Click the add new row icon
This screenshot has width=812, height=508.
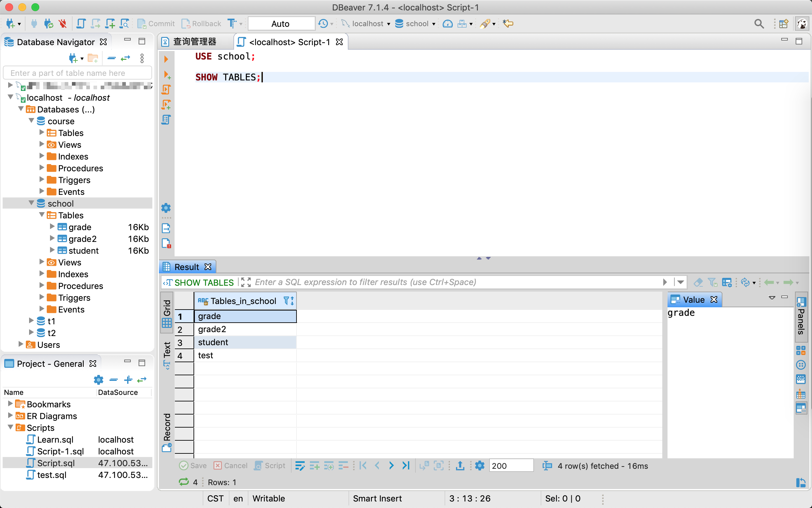(314, 466)
